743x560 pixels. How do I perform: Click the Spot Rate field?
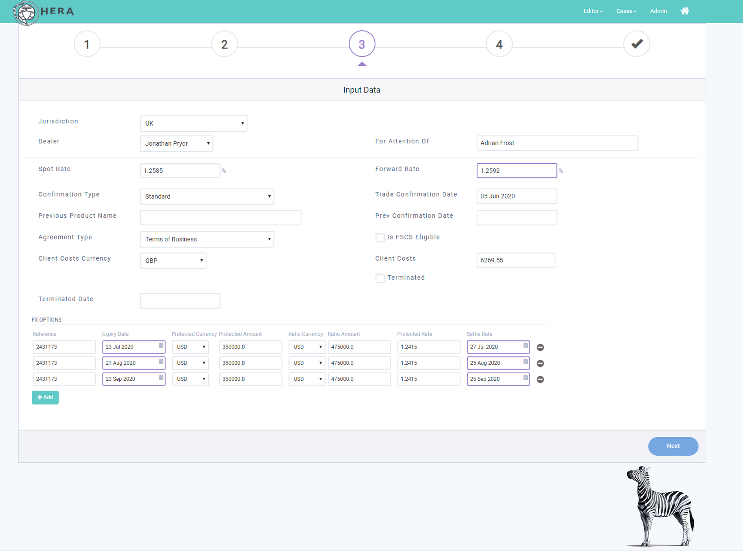point(180,171)
